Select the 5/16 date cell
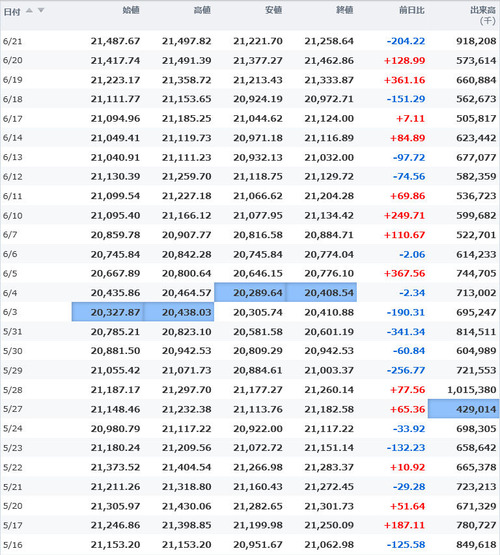The width and height of the screenshot is (500, 555). [12, 545]
